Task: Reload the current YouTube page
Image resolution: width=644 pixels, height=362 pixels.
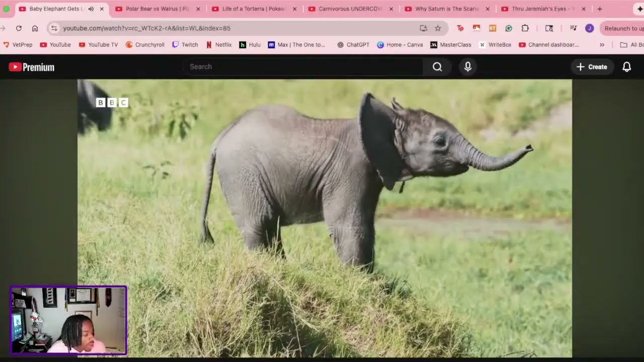Action: (19, 29)
